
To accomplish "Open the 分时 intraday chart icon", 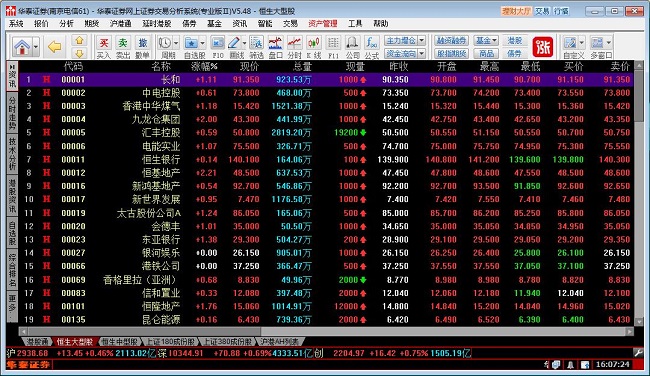I will click(x=294, y=47).
